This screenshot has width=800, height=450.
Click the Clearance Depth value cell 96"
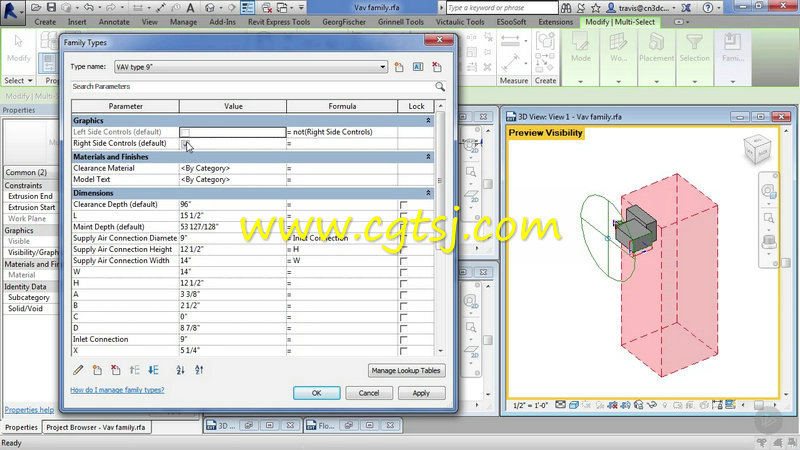click(x=233, y=205)
